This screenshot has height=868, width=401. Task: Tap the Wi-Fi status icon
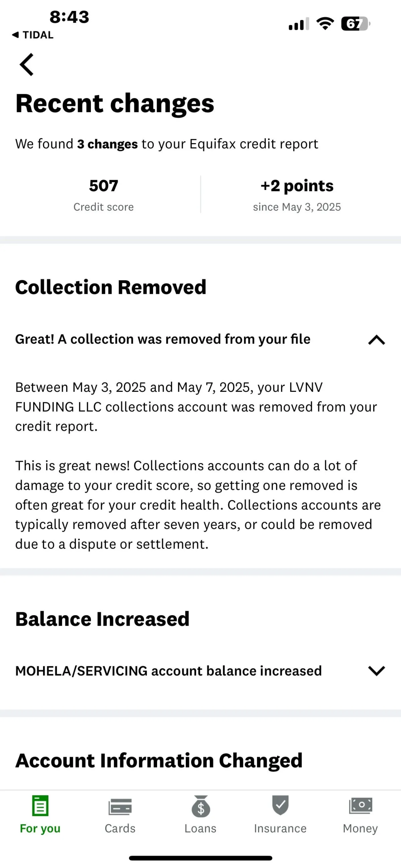tap(325, 24)
